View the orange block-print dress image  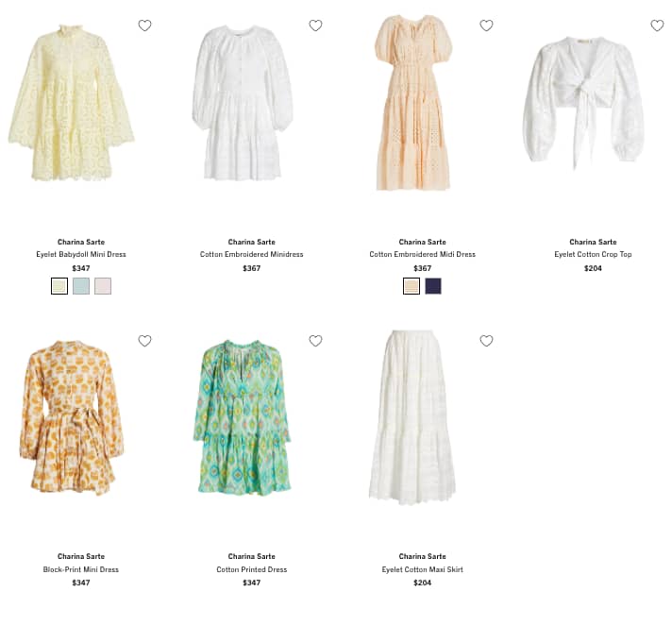point(72,418)
